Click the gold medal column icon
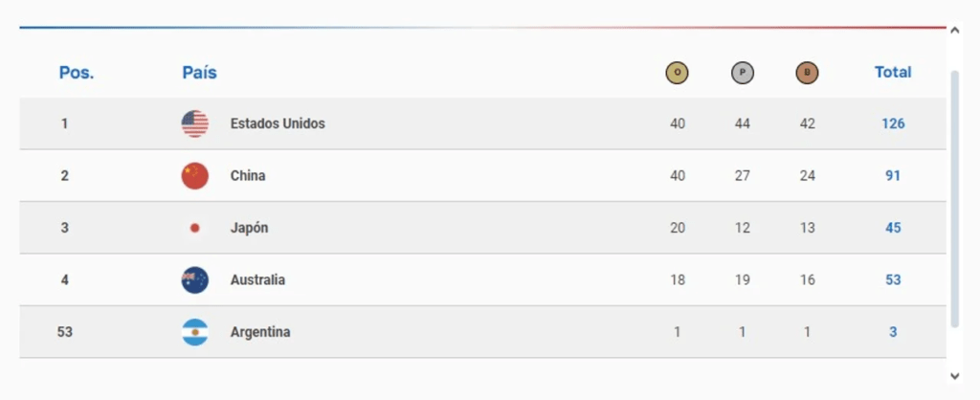Screen dimensions: 980x400 (x=678, y=73)
